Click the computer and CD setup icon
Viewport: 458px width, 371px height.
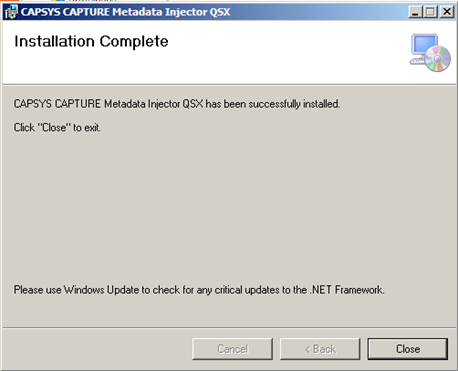430,53
